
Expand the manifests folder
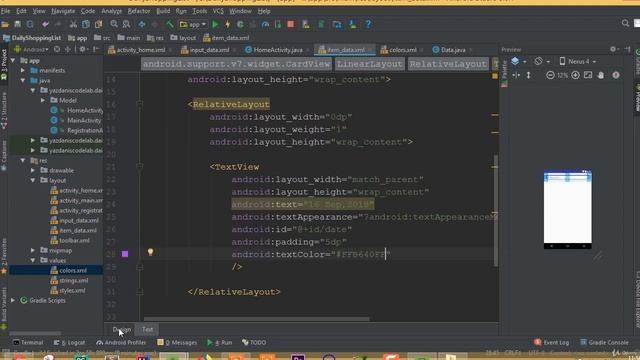[23, 71]
